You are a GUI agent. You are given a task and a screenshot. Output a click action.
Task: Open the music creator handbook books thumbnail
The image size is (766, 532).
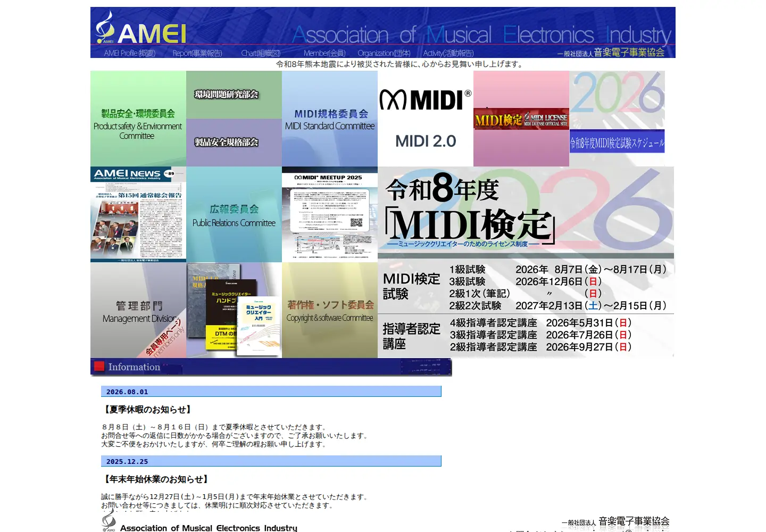coord(234,310)
